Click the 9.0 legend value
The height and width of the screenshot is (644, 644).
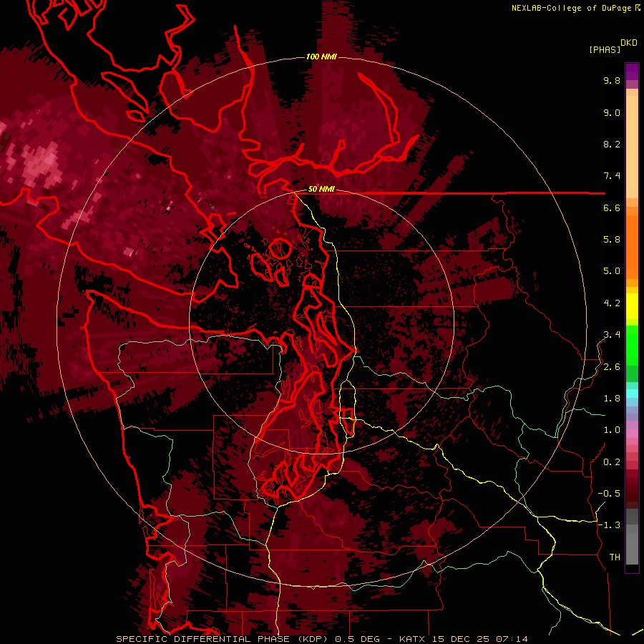pos(612,113)
